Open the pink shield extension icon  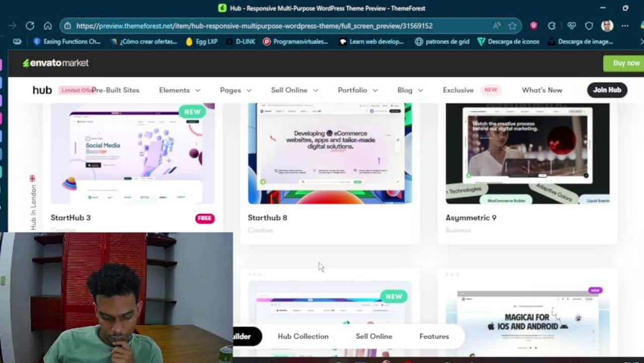534,26
